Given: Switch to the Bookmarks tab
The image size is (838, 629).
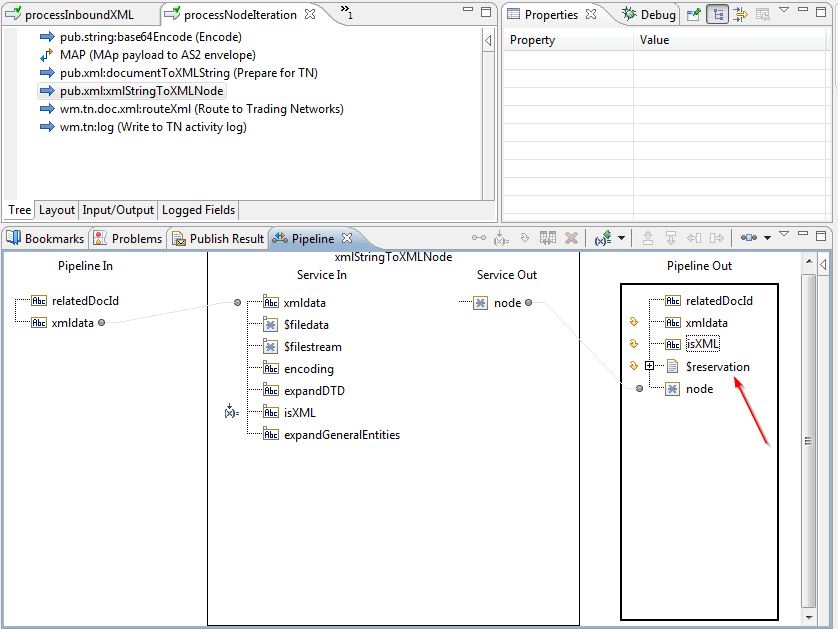Looking at the screenshot, I should click(45, 238).
